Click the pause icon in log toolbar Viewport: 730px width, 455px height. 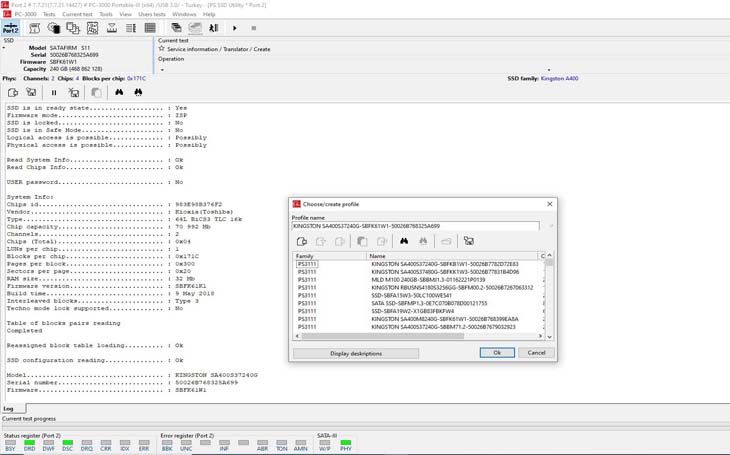54,92
